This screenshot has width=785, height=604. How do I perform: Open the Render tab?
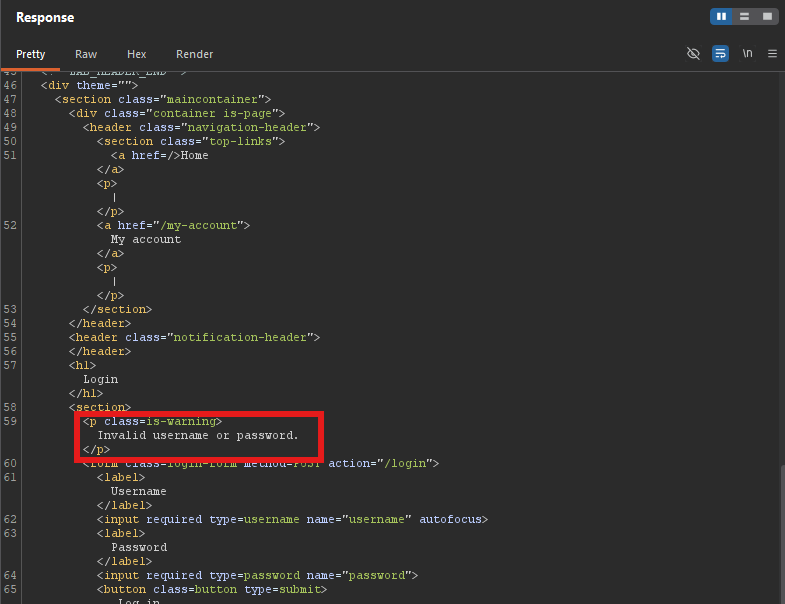coord(194,54)
